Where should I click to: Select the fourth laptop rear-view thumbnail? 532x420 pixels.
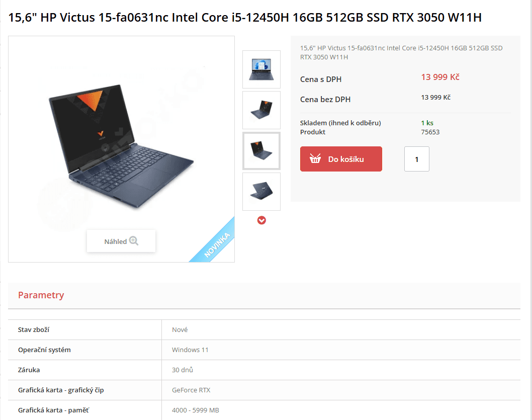pos(261,192)
